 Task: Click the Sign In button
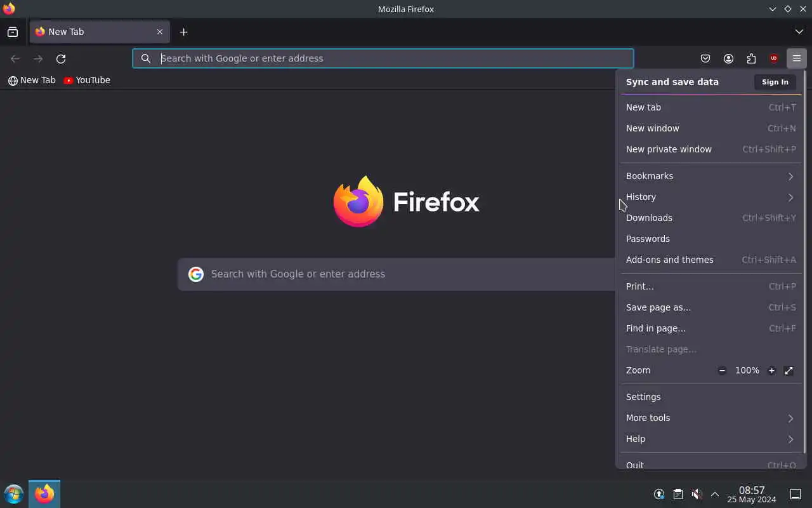pos(775,82)
